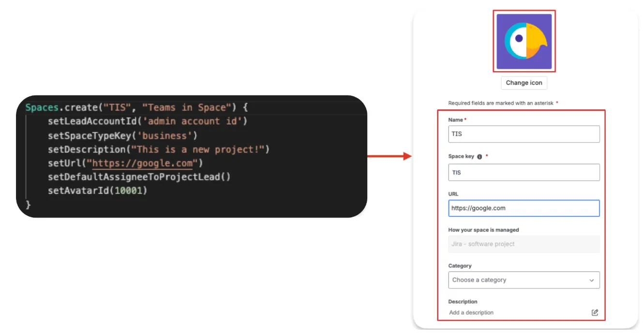Click the setDefaultAssigneeToProjectLead() code line
Image resolution: width=644 pixels, height=334 pixels.
[x=139, y=177]
